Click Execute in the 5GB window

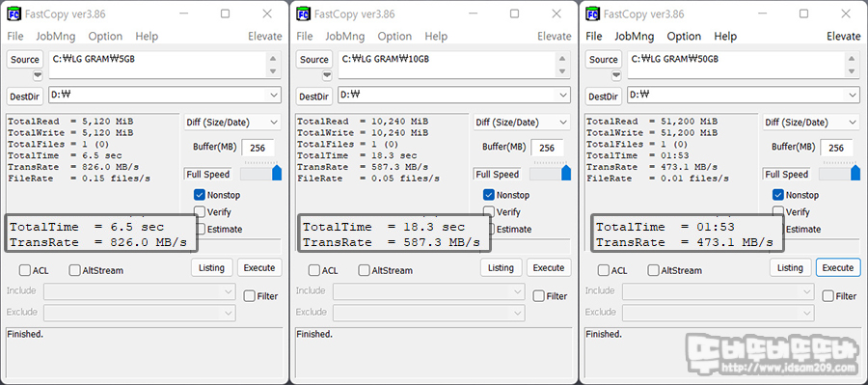click(x=259, y=267)
